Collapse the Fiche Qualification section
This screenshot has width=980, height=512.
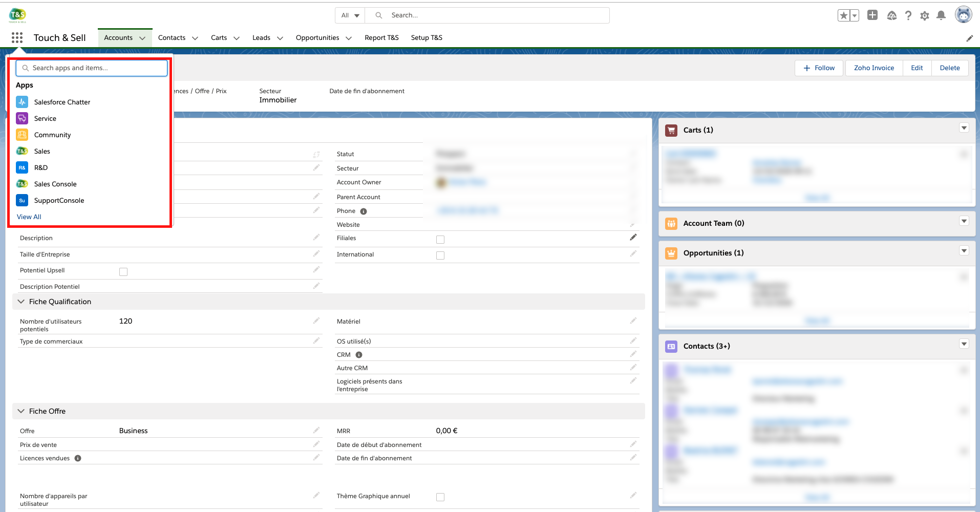pyautogui.click(x=21, y=302)
